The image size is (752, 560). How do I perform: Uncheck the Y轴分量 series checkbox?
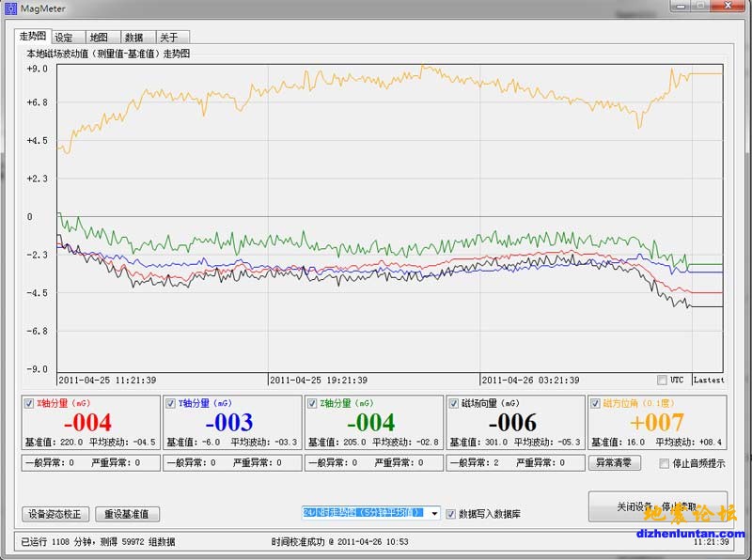171,403
